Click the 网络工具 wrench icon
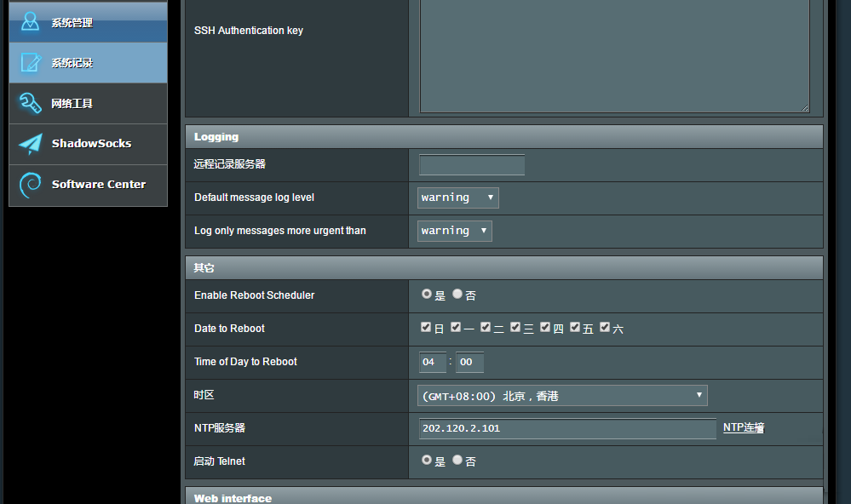This screenshot has width=851, height=504. click(30, 103)
